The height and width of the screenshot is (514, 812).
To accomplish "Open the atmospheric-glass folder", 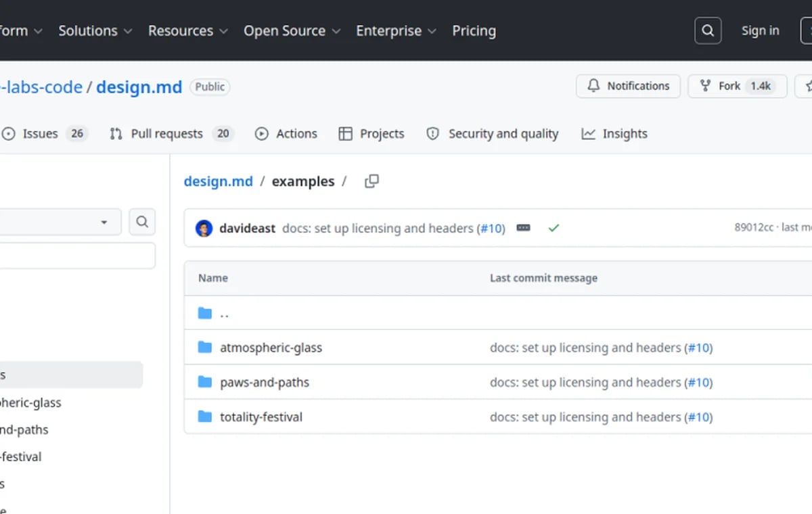I will [271, 348].
